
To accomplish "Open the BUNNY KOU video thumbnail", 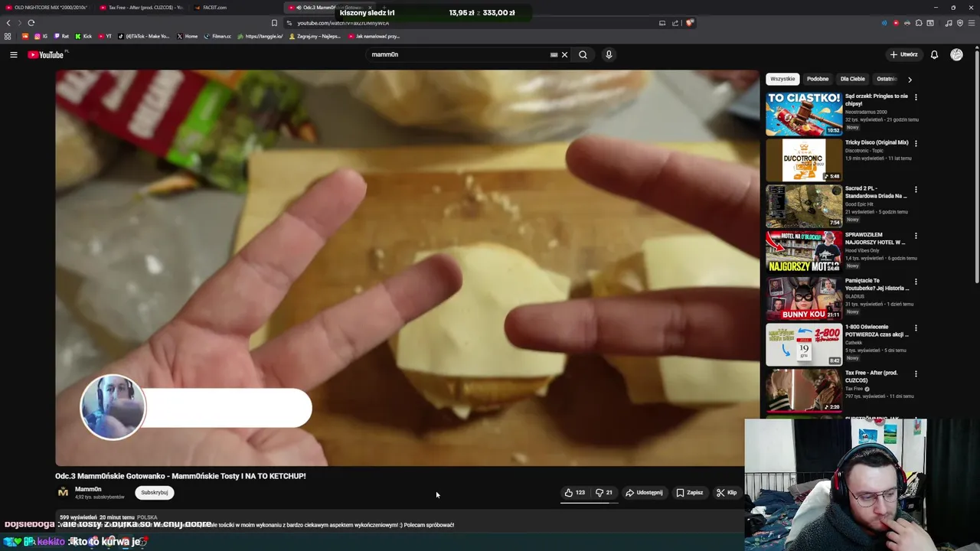I will [803, 298].
